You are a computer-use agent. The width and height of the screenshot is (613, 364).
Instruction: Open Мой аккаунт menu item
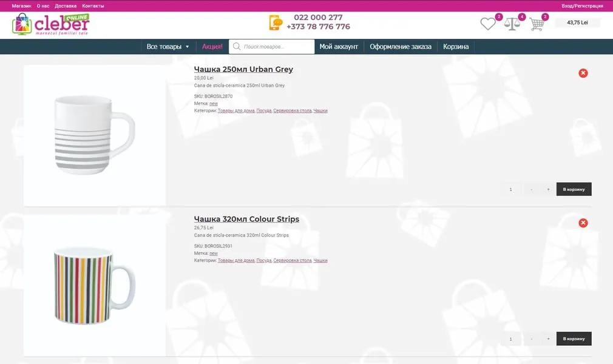pos(339,47)
